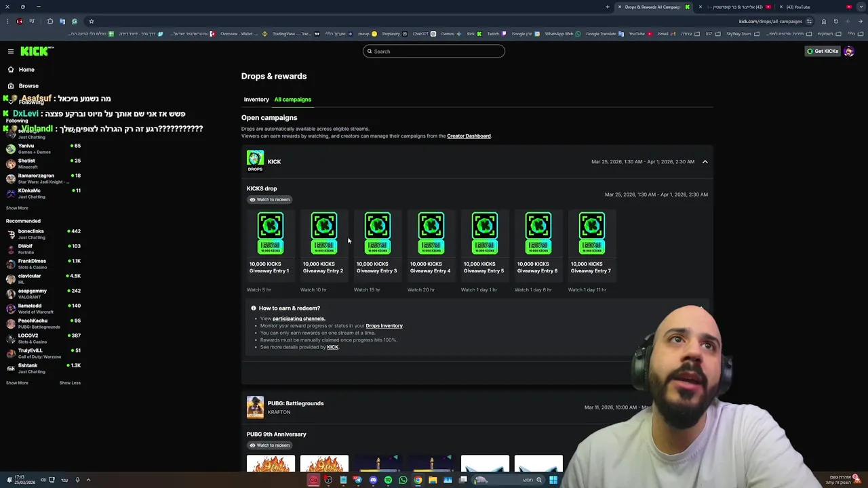Open illamatodd channel in sidebar
The width and height of the screenshot is (868, 488).
43,308
